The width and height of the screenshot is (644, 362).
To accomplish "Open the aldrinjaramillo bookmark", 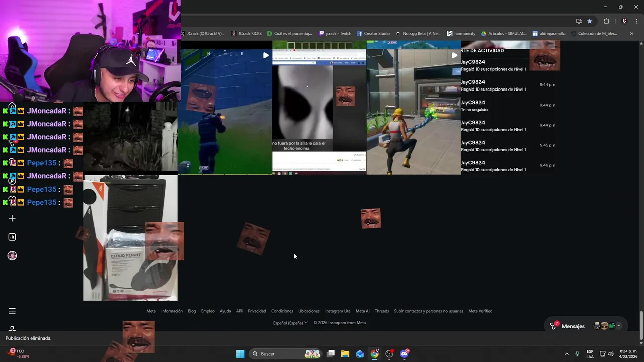I will [549, 34].
